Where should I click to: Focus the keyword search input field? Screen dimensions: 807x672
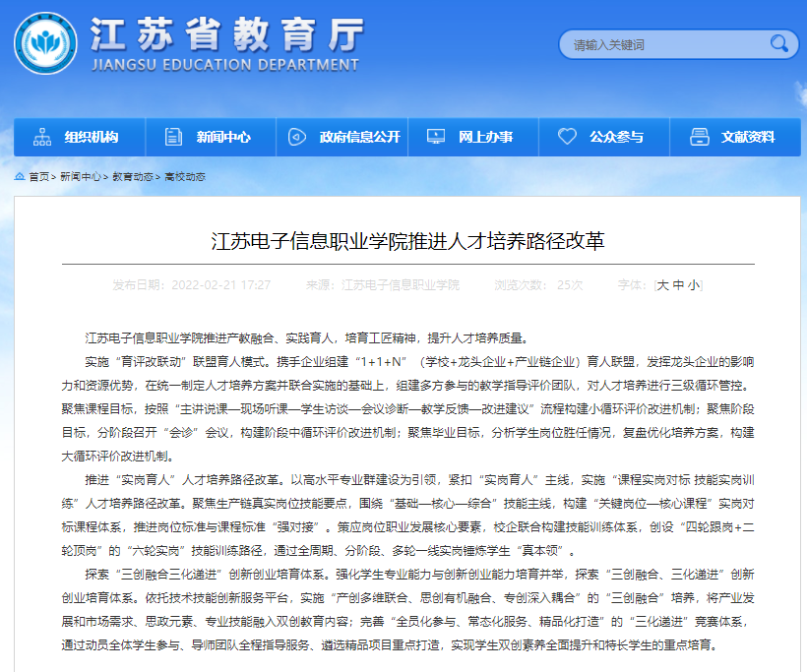678,44
